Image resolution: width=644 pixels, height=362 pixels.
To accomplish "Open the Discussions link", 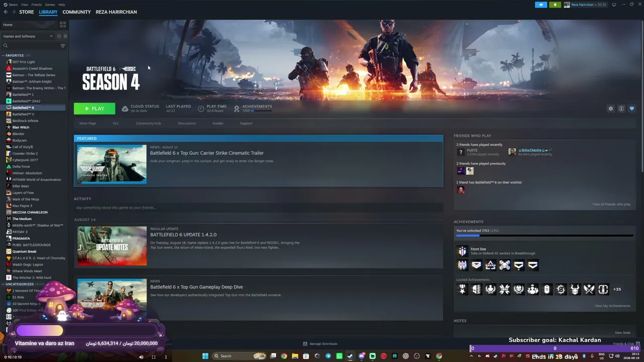I will click(x=187, y=123).
